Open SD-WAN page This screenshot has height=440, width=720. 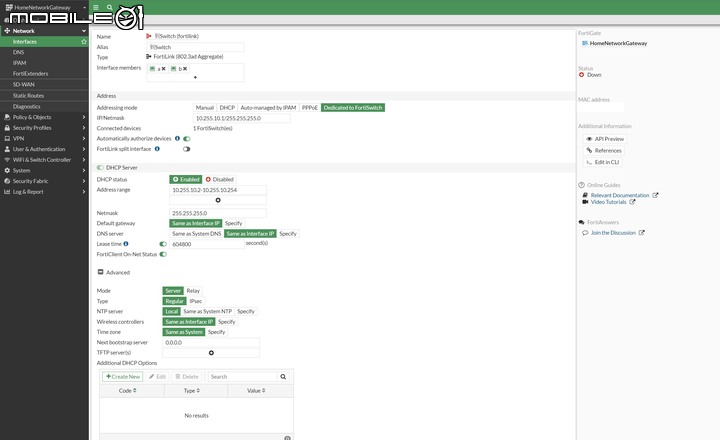point(44,85)
